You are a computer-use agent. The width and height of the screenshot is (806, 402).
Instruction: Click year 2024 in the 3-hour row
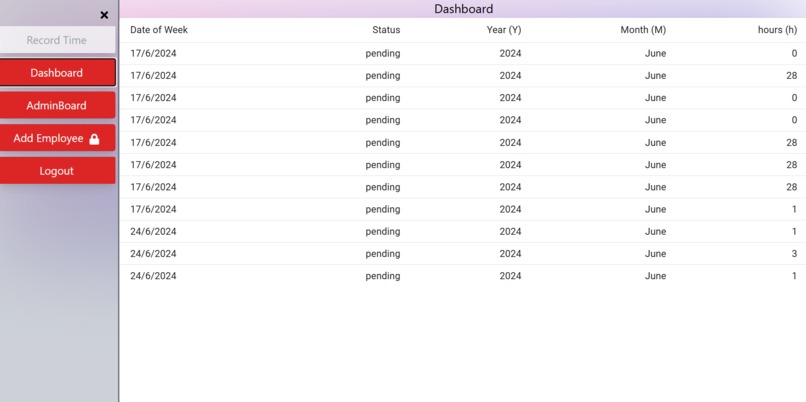point(510,253)
